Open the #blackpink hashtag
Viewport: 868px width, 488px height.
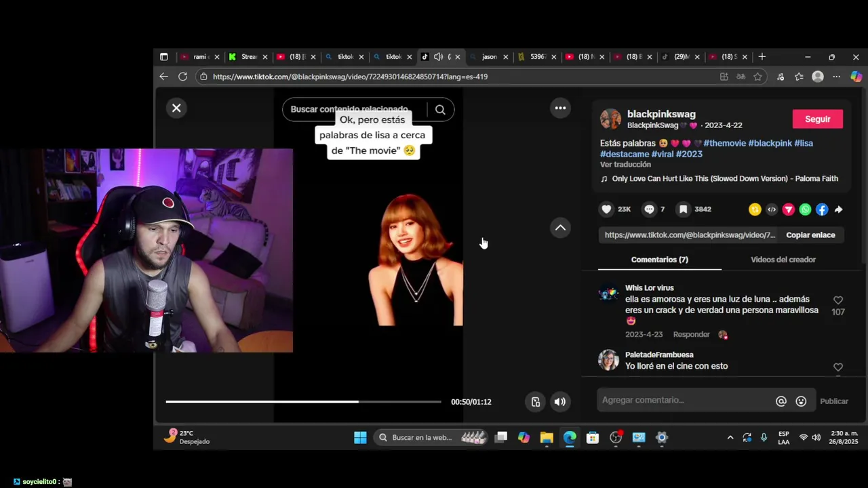point(770,143)
